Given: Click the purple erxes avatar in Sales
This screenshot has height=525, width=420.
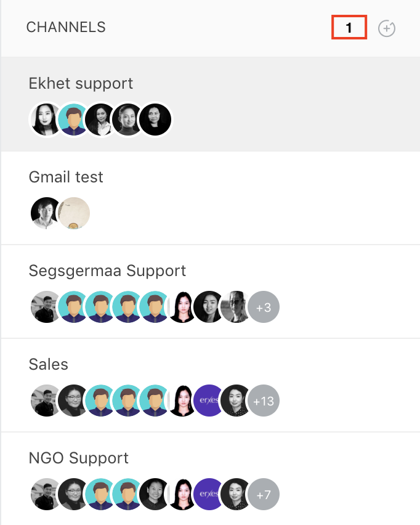Looking at the screenshot, I should 209,401.
